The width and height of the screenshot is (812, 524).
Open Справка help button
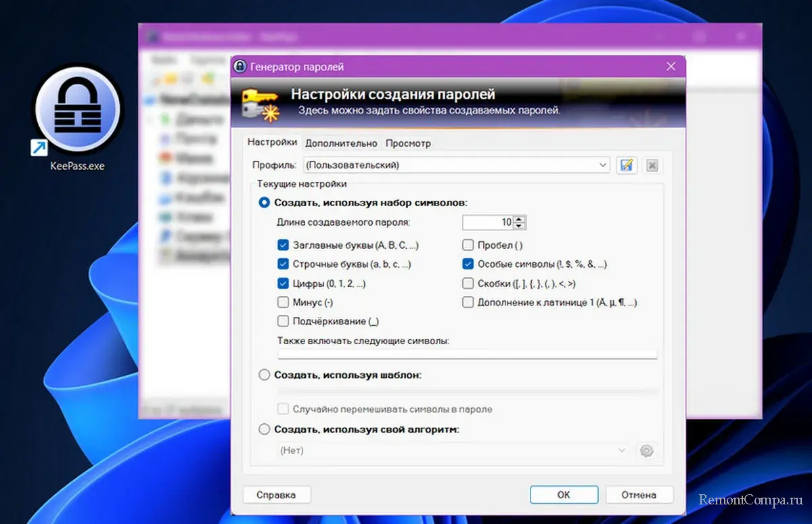pos(276,495)
